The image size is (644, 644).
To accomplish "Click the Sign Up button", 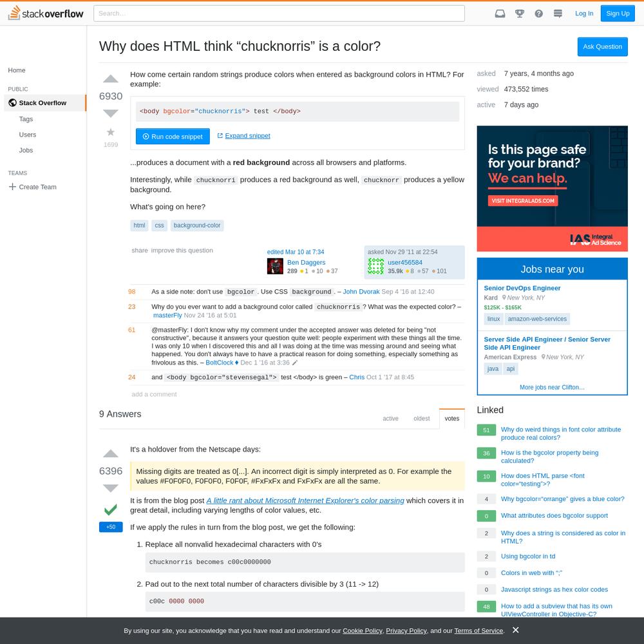I will [x=618, y=14].
